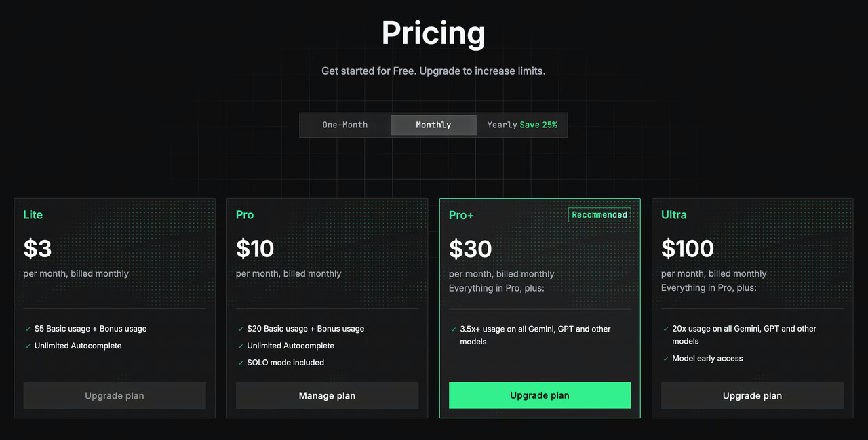The image size is (868, 440).
Task: Click the Lite plan title
Action: click(x=33, y=215)
